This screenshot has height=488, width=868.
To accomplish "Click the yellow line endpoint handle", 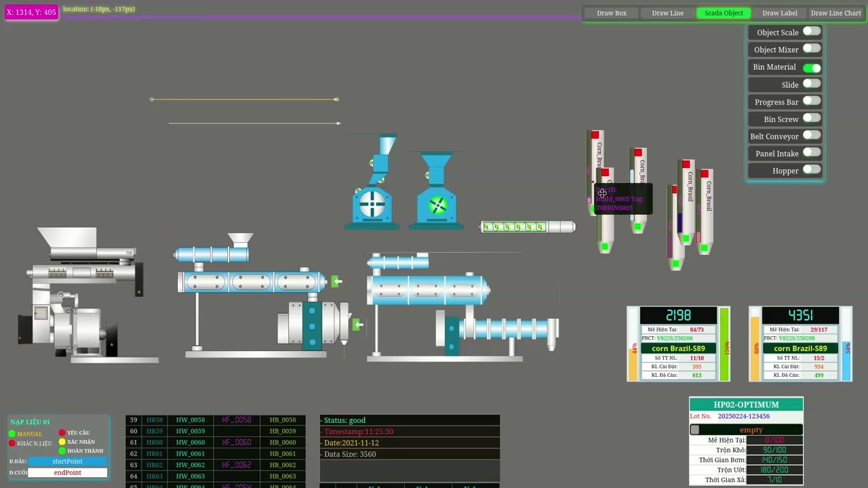I will 336,100.
